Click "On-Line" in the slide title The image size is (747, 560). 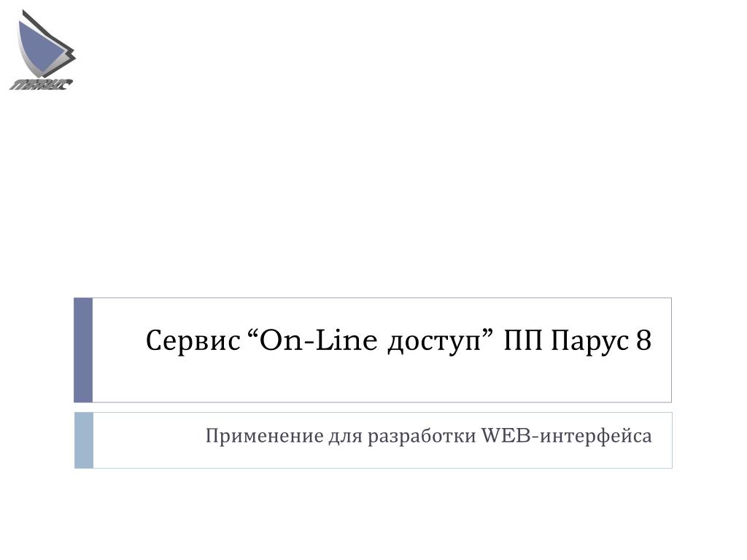pos(318,341)
